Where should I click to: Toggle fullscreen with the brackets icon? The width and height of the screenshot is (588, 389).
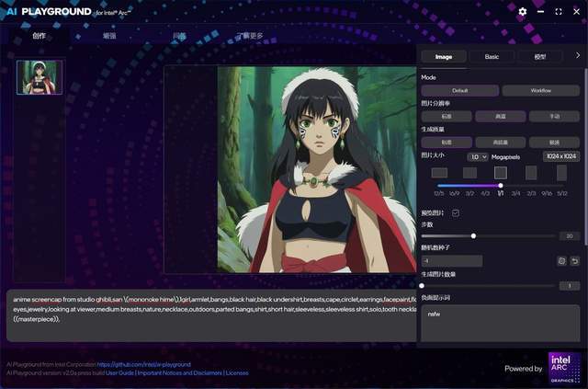click(559, 12)
